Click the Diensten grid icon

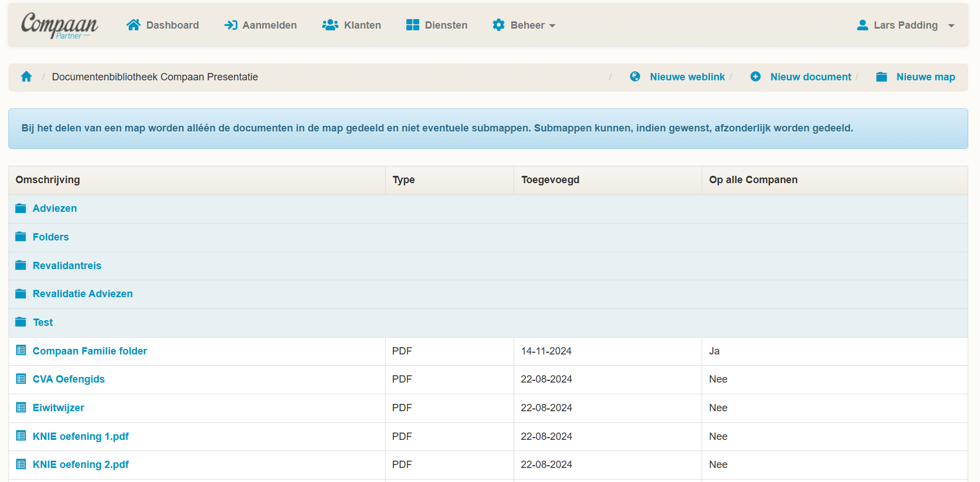[x=413, y=25]
